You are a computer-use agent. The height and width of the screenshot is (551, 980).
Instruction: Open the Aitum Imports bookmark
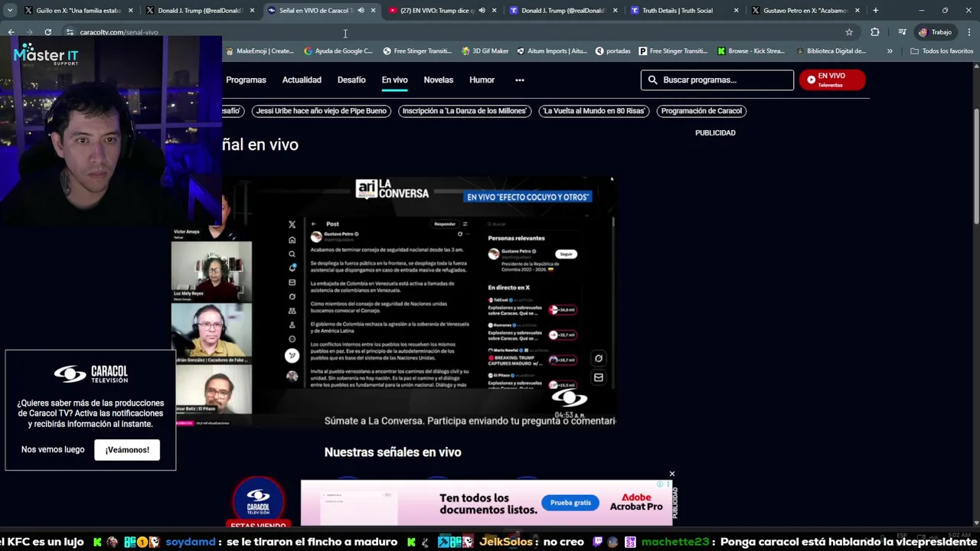click(551, 51)
